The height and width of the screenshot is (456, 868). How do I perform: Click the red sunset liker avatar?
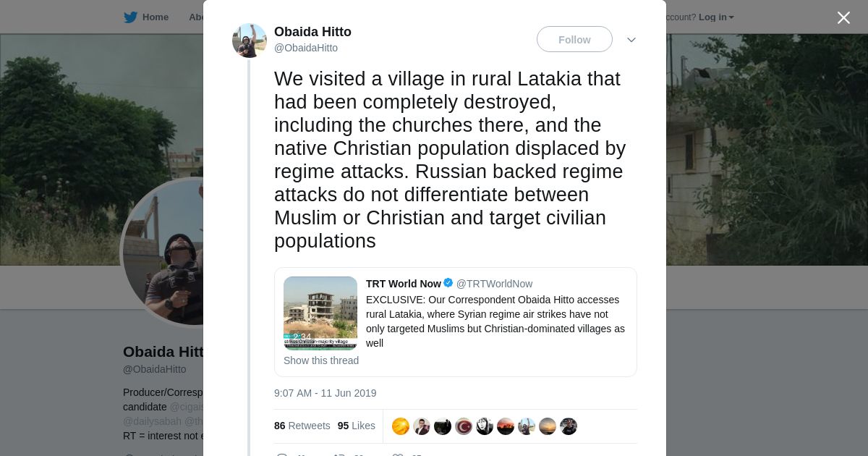(x=506, y=426)
